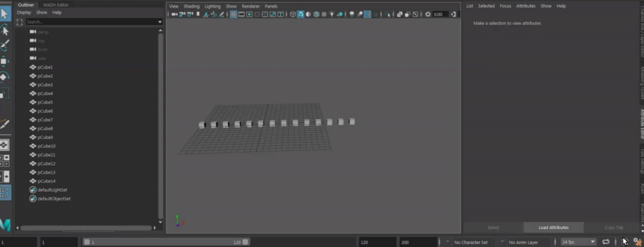
Task: Click the Lock camera icon
Action: point(182,14)
